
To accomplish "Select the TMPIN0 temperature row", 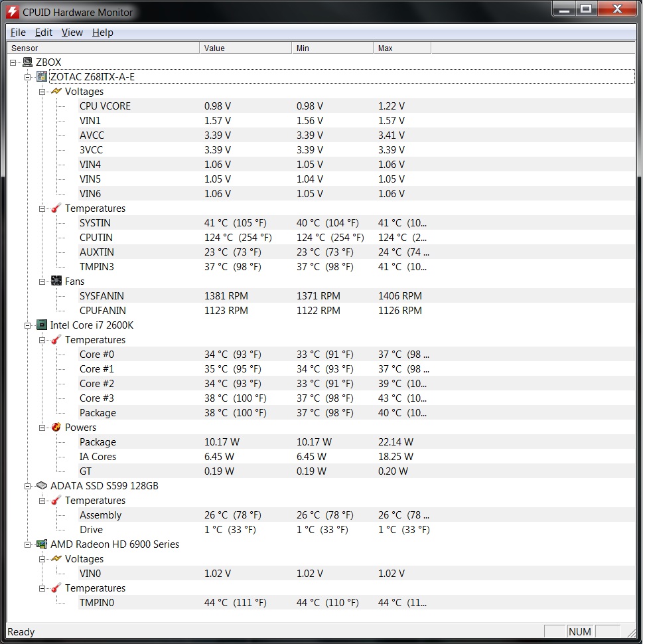I will tap(356, 602).
